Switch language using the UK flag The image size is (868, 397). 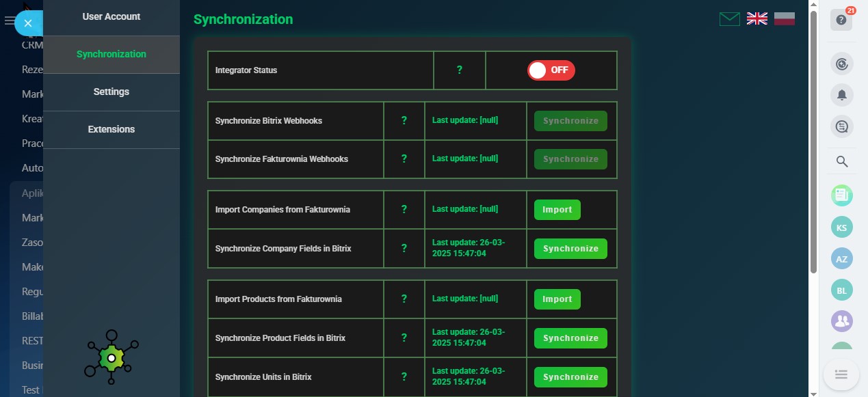[757, 19]
